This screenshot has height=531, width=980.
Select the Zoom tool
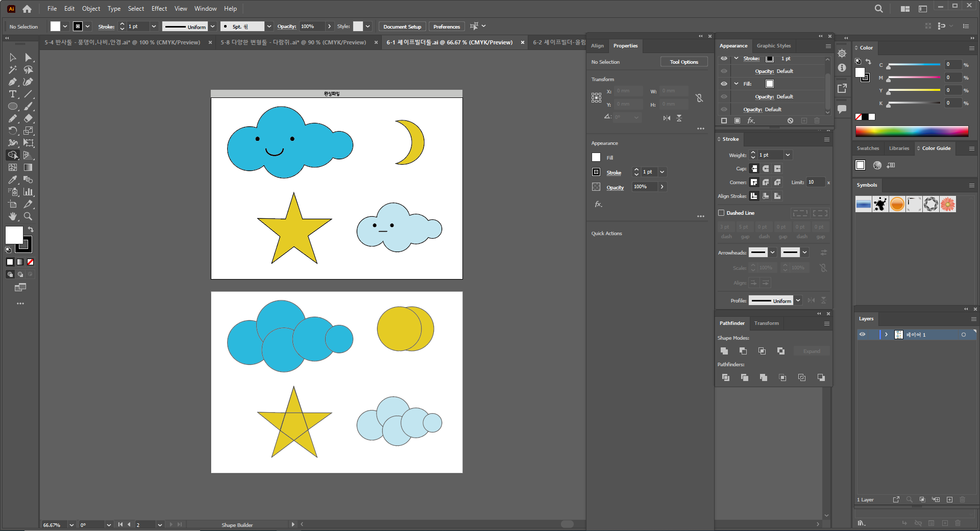point(29,217)
